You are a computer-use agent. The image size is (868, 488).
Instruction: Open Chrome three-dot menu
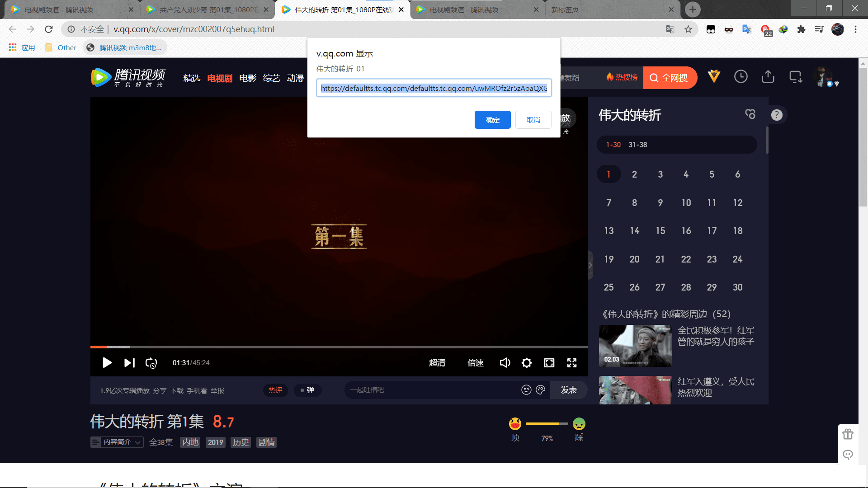[855, 29]
